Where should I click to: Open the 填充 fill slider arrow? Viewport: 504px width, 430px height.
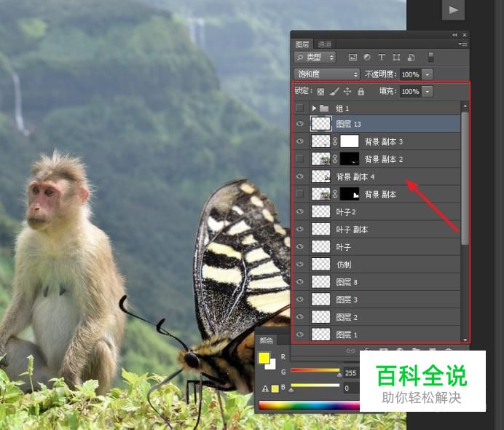[428, 92]
